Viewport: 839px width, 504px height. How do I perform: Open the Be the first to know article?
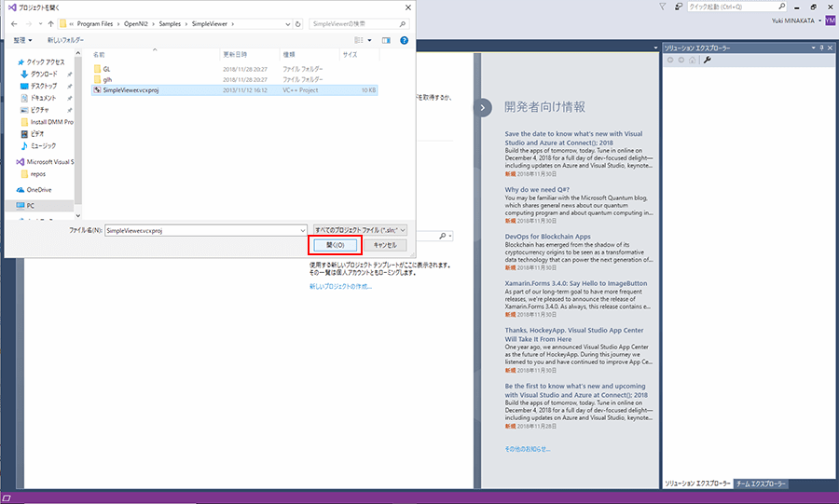pyautogui.click(x=576, y=390)
